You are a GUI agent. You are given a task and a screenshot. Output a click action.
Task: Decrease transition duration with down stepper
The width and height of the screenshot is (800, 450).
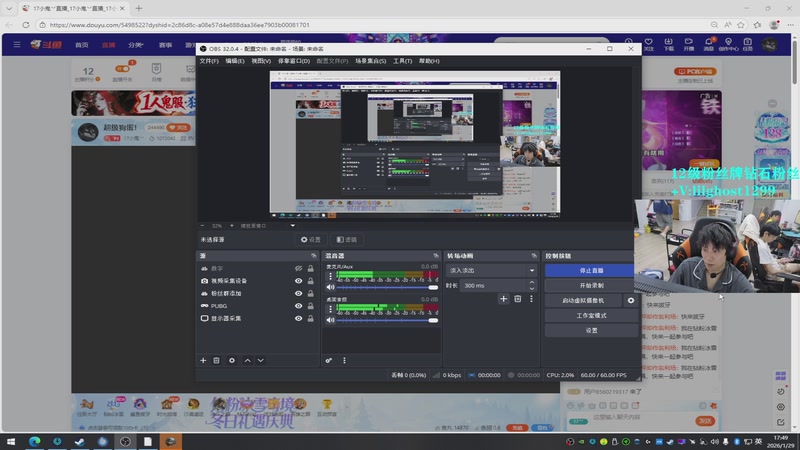pos(532,289)
